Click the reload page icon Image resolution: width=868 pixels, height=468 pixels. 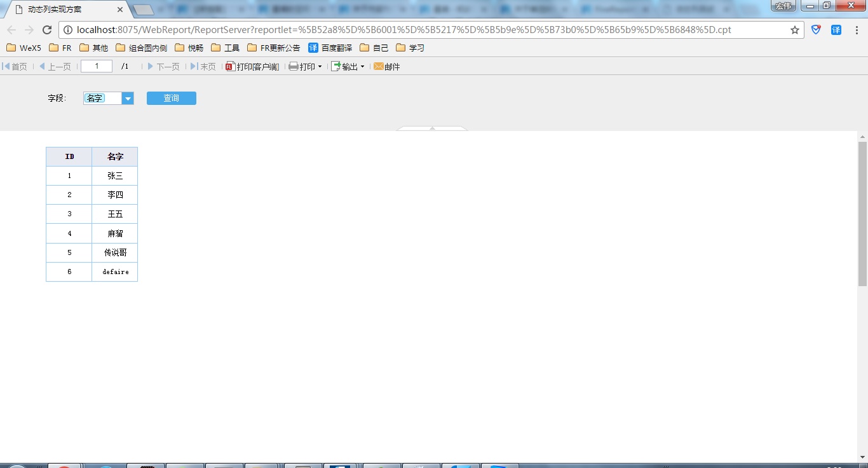tap(47, 30)
